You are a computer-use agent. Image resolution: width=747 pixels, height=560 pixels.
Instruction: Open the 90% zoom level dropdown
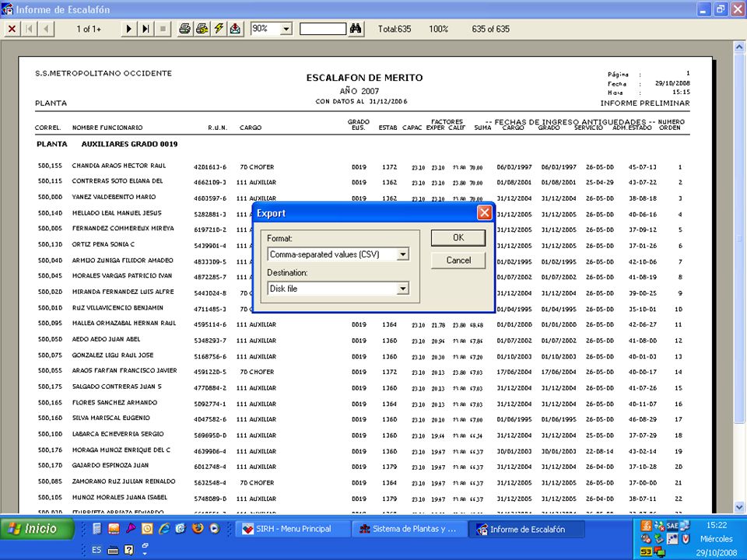[x=286, y=29]
